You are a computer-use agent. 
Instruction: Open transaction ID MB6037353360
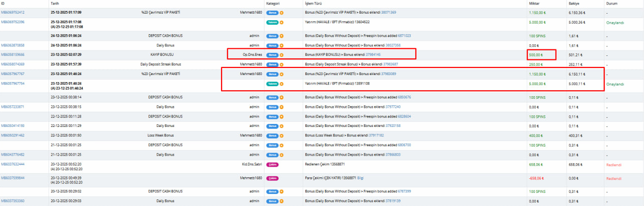tap(13, 201)
